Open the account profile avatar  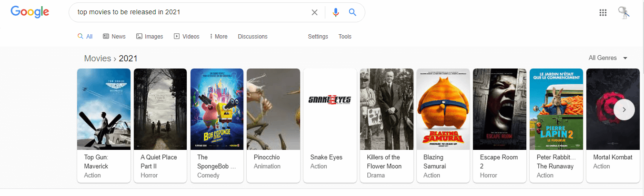(624, 13)
